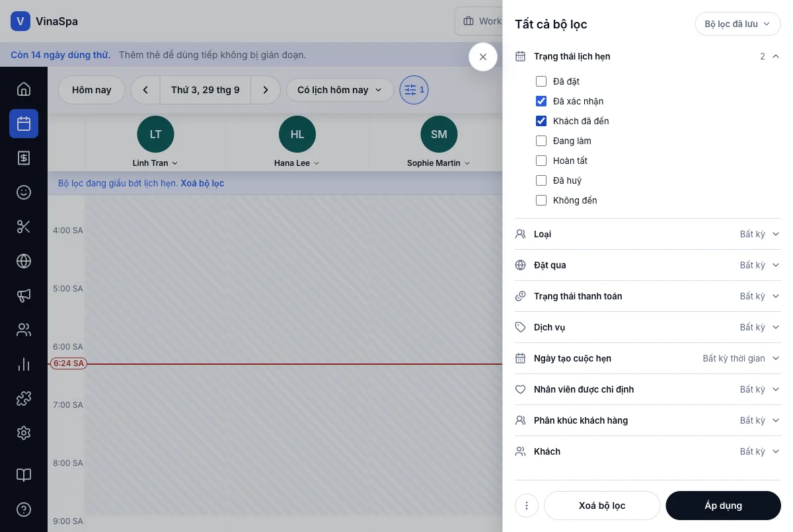
Task: Check the Hoàn tất checkbox
Action: pos(541,161)
